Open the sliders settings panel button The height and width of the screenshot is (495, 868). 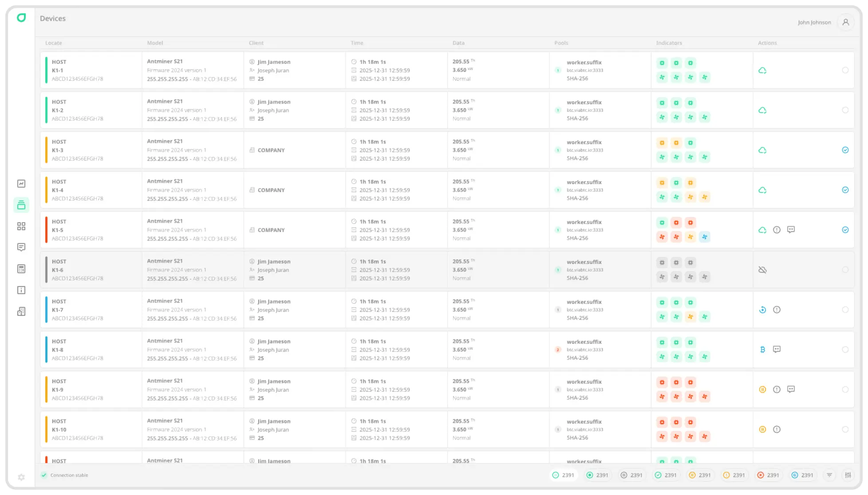click(x=848, y=475)
